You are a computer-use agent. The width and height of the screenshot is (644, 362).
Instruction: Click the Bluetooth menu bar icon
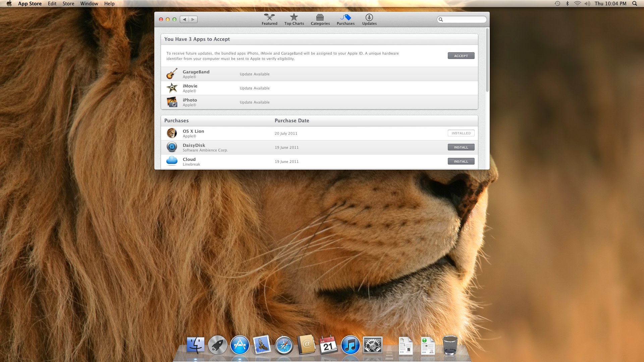pyautogui.click(x=567, y=4)
